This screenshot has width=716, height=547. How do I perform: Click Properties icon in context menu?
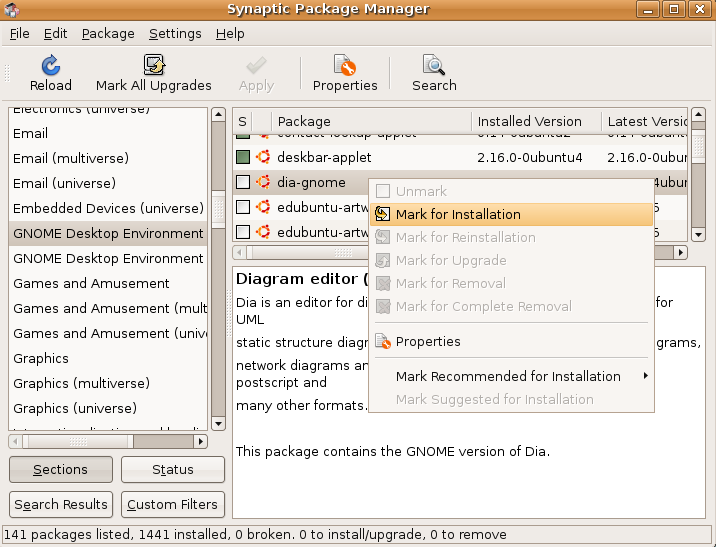pos(383,341)
